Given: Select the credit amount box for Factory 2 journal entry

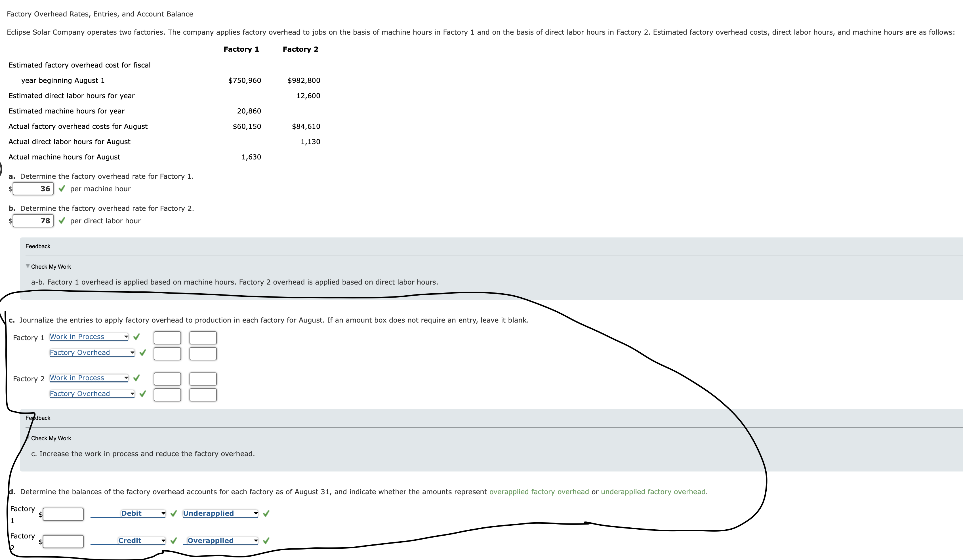Looking at the screenshot, I should click(203, 395).
